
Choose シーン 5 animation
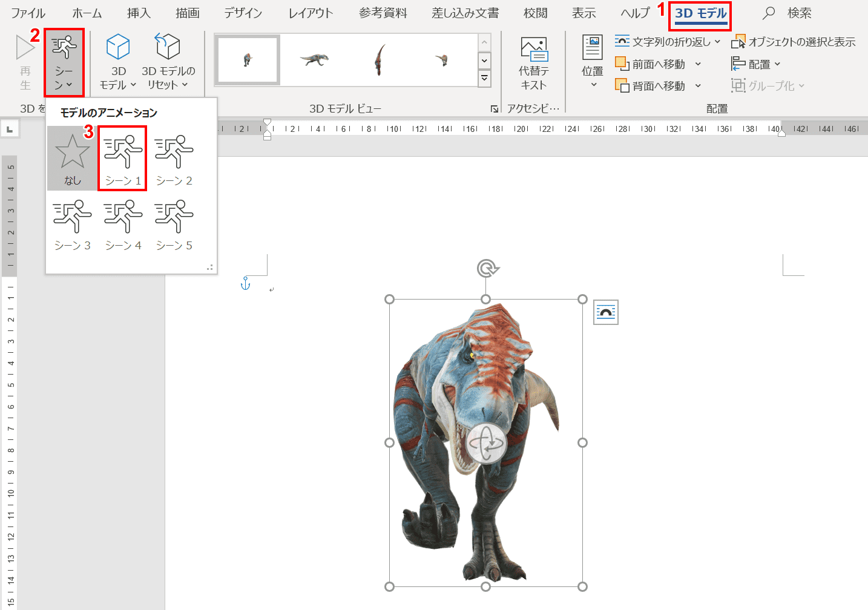pyautogui.click(x=174, y=224)
